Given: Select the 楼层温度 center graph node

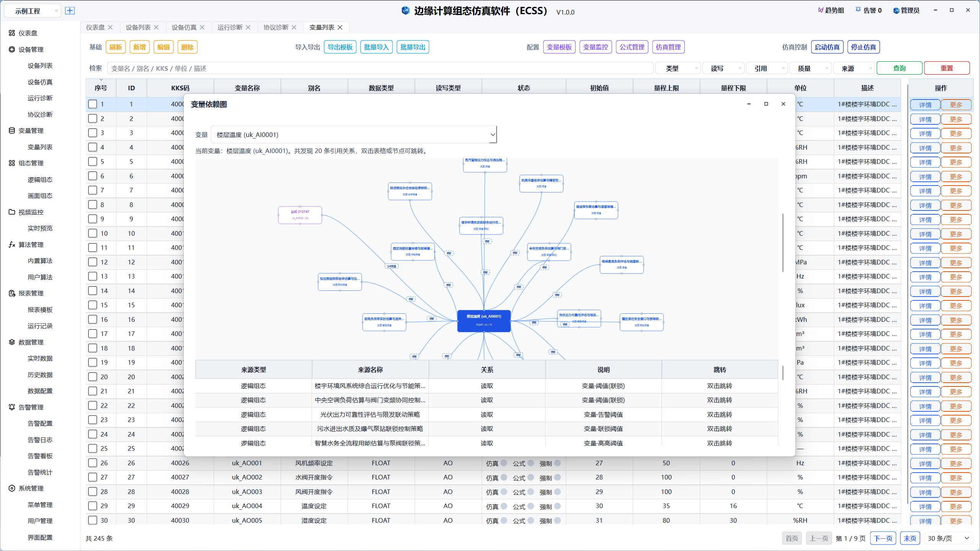Looking at the screenshot, I should tap(484, 321).
